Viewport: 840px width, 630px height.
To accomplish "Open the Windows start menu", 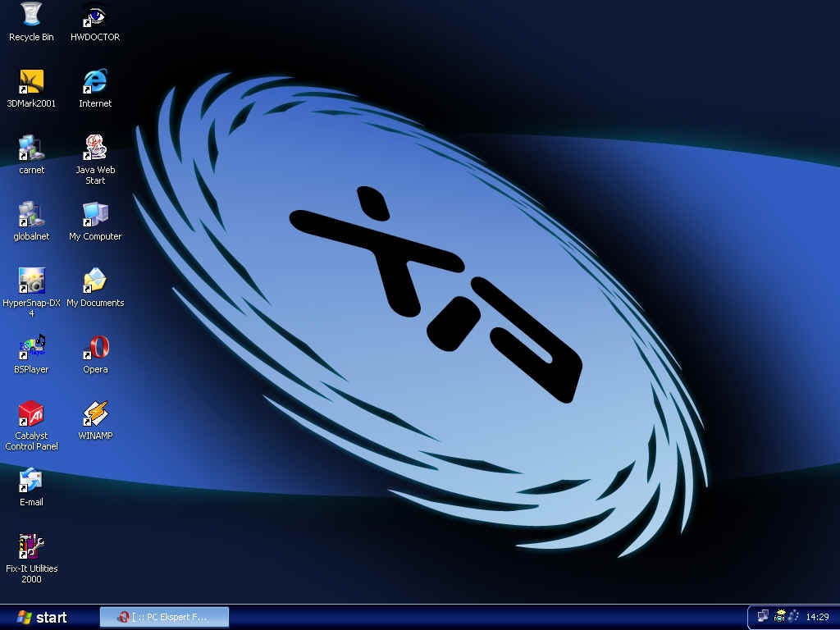I will click(42, 618).
